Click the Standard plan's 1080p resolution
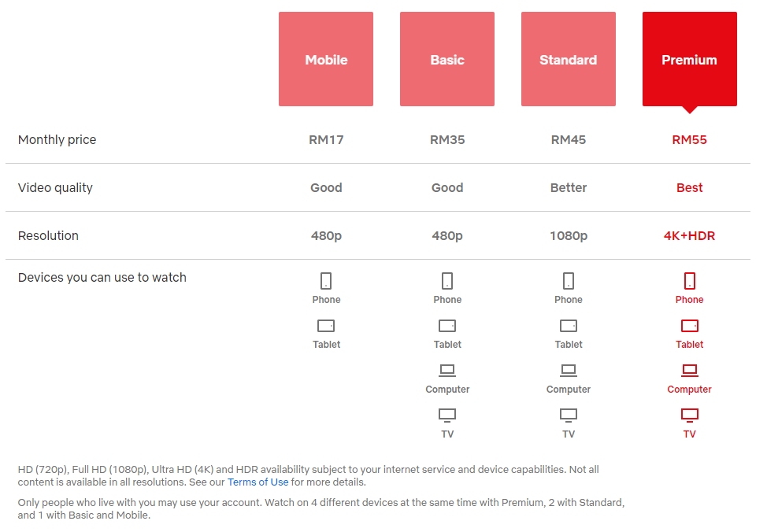The width and height of the screenshot is (767, 532). tap(569, 235)
